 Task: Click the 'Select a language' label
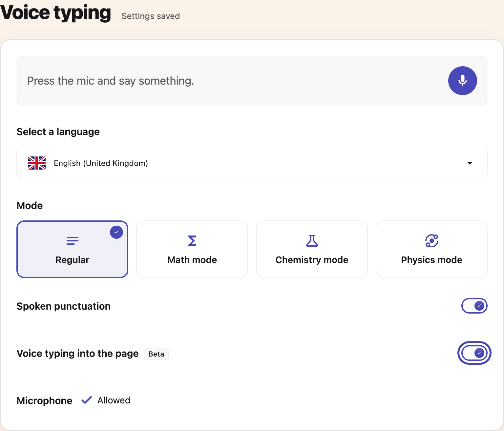point(58,132)
